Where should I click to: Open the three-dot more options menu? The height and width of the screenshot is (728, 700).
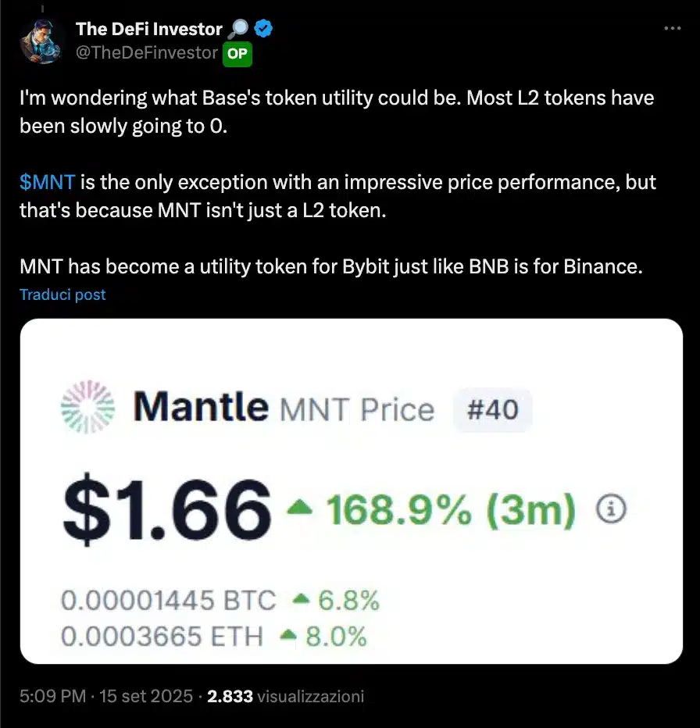point(672,28)
